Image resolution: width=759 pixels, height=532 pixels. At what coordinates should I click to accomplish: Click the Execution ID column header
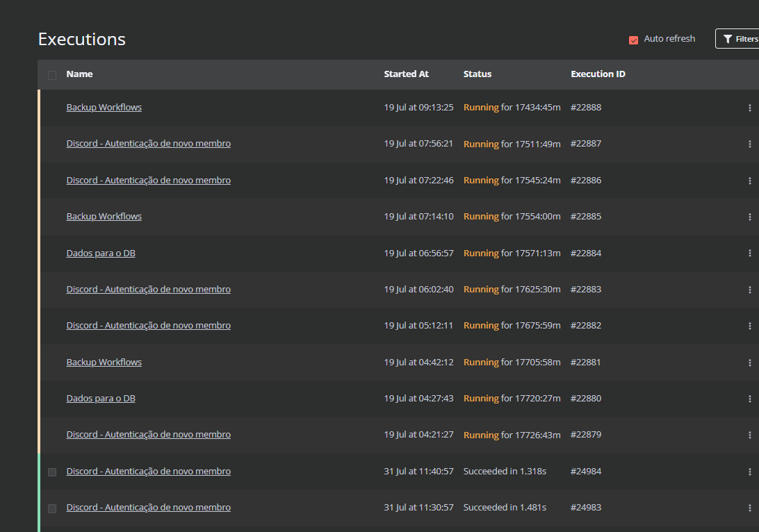[598, 74]
